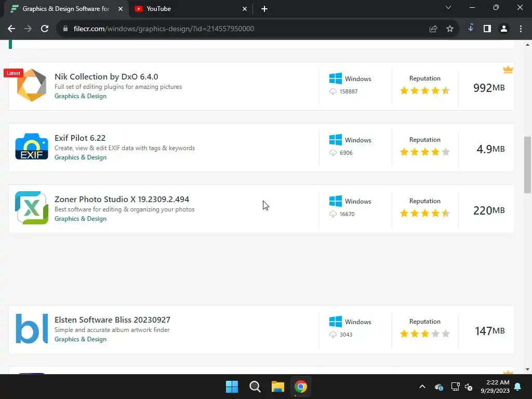
Task: Toggle the Chrome side panel
Action: [x=487, y=29]
